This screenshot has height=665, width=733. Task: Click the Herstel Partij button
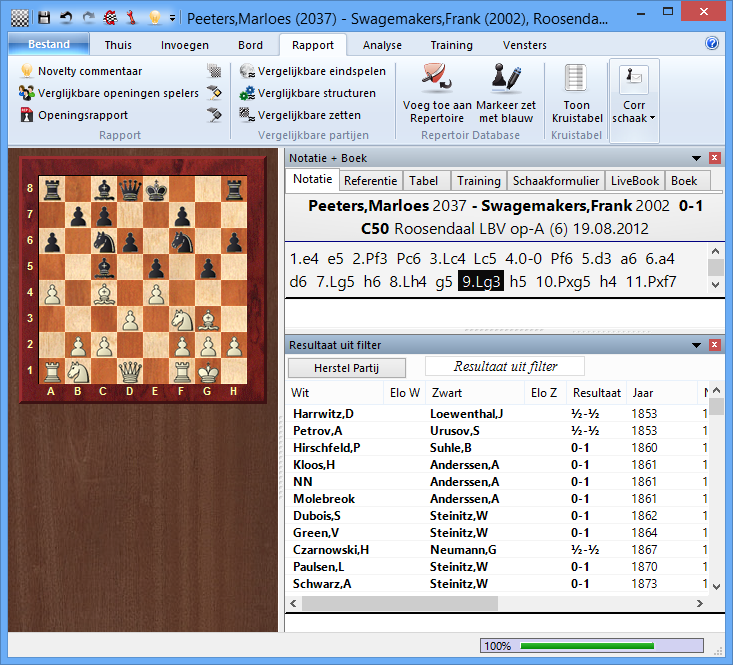pyautogui.click(x=346, y=368)
